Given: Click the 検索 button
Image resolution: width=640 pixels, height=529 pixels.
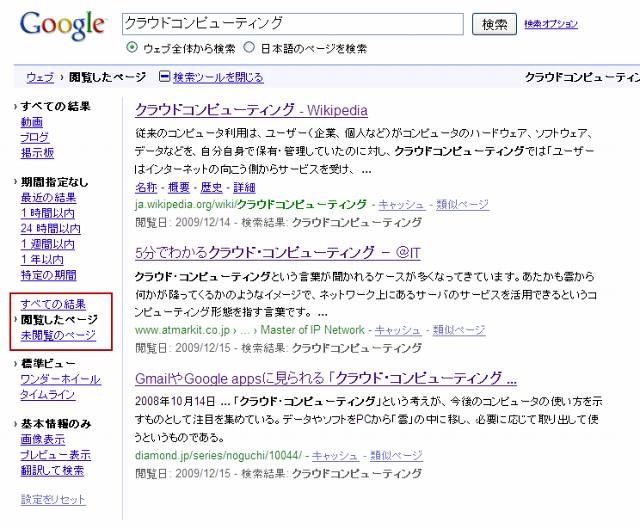Looking at the screenshot, I should point(494,24).
